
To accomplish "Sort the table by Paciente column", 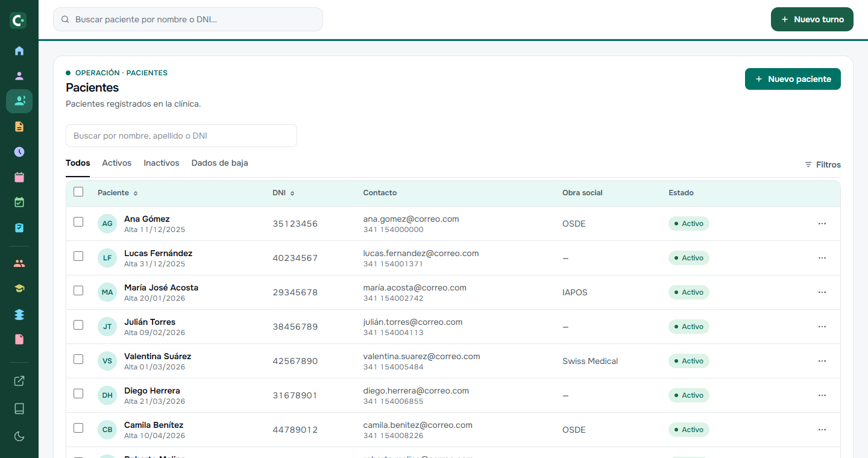I will click(x=118, y=193).
